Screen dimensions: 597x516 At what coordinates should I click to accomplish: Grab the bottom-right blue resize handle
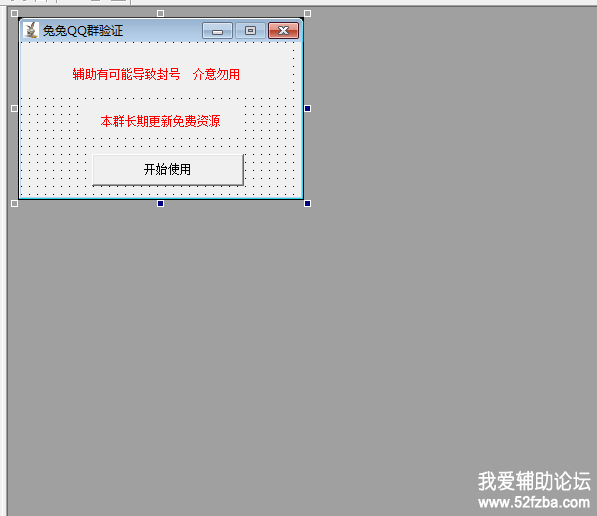click(307, 204)
